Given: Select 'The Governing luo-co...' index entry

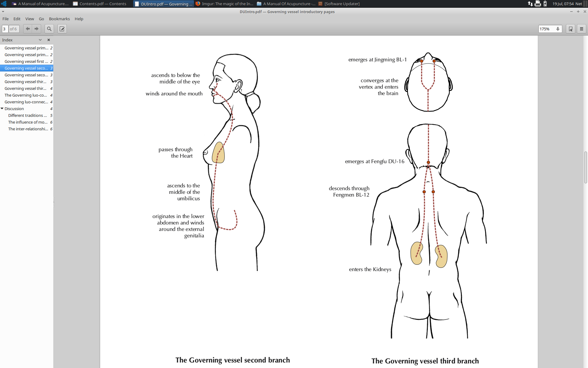Looking at the screenshot, I should (x=27, y=95).
